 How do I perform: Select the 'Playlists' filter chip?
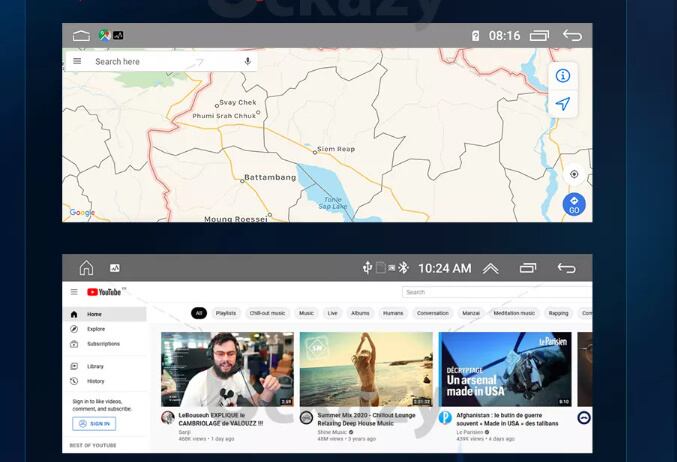click(226, 313)
